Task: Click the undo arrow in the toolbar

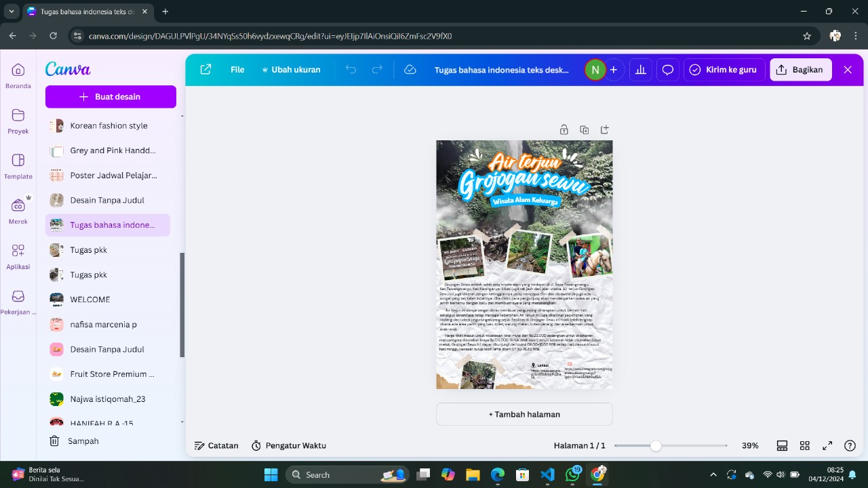Action: pos(350,69)
